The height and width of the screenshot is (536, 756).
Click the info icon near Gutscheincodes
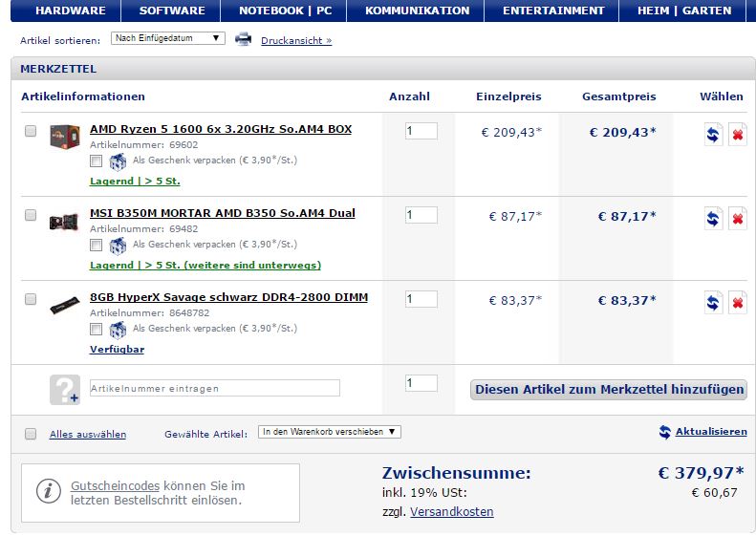48,492
